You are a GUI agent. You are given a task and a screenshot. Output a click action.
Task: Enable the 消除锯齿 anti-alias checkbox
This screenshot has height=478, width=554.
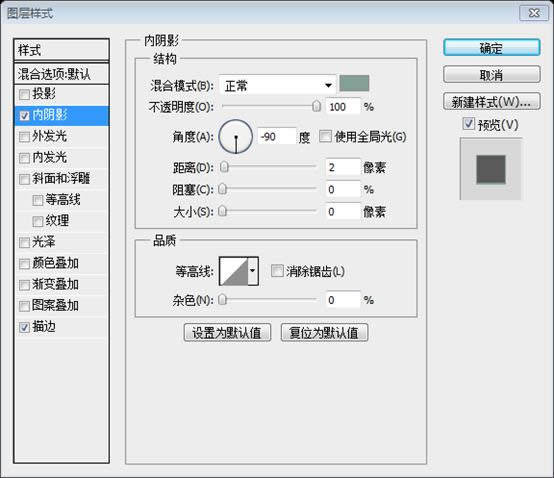pyautogui.click(x=277, y=271)
